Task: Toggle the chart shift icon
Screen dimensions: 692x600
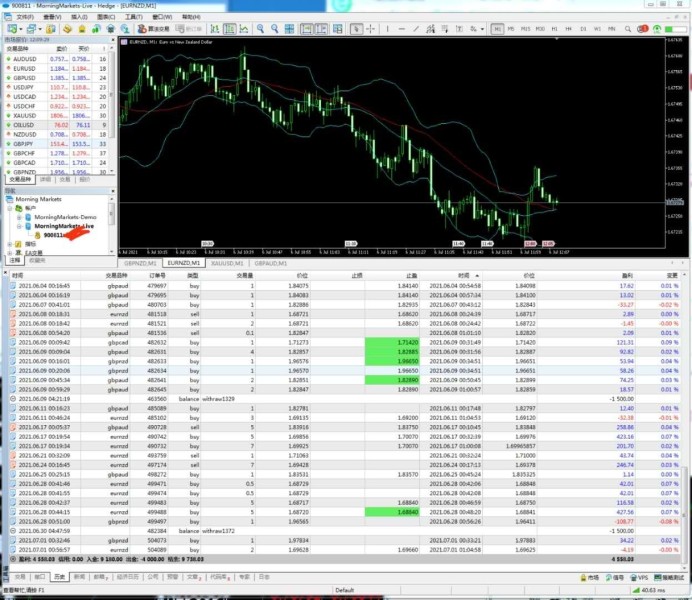Action: click(321, 29)
